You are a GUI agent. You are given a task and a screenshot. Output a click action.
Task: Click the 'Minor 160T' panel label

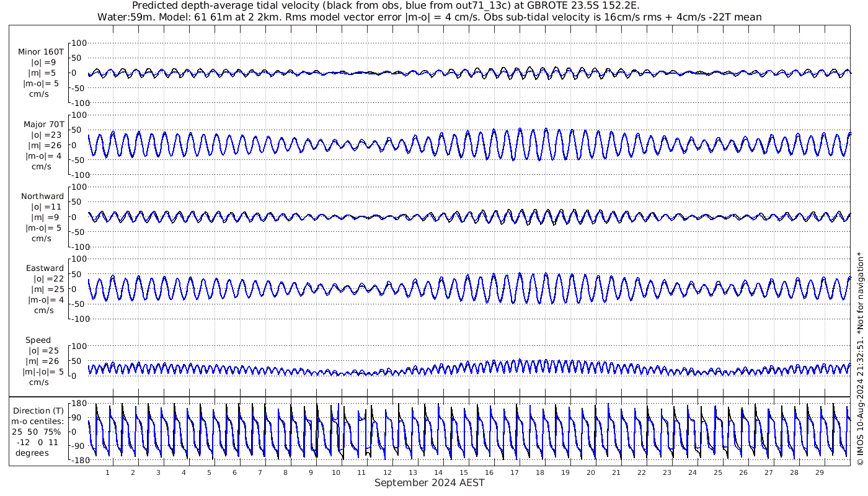(41, 52)
